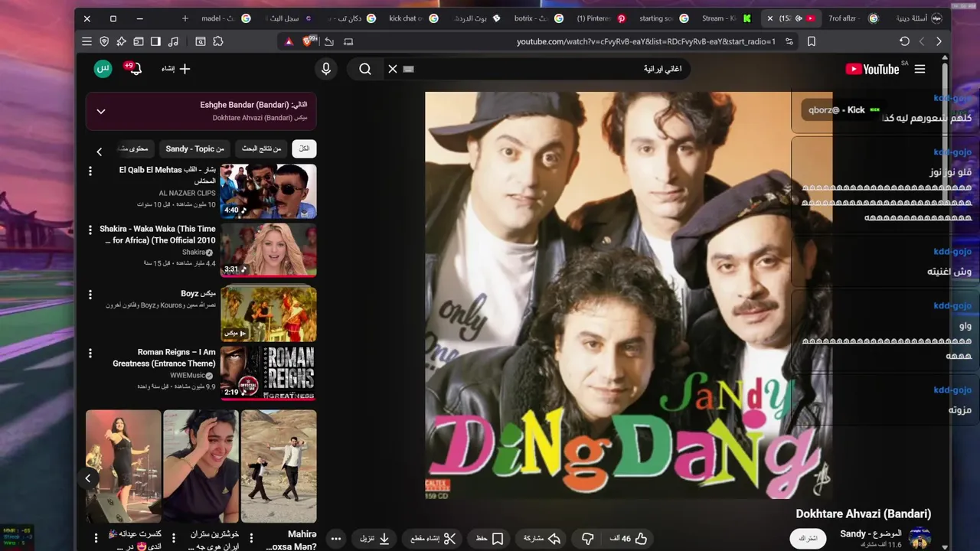The height and width of the screenshot is (551, 980).
Task: Open the Brave Shields lion icon
Action: click(x=309, y=41)
